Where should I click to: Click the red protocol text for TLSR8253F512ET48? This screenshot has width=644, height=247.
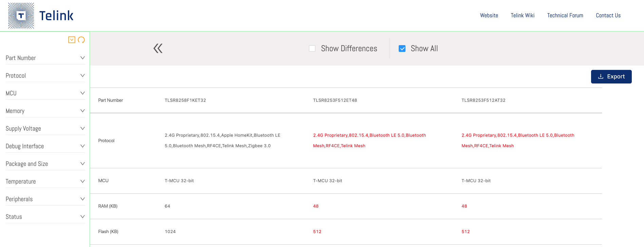pos(370,140)
